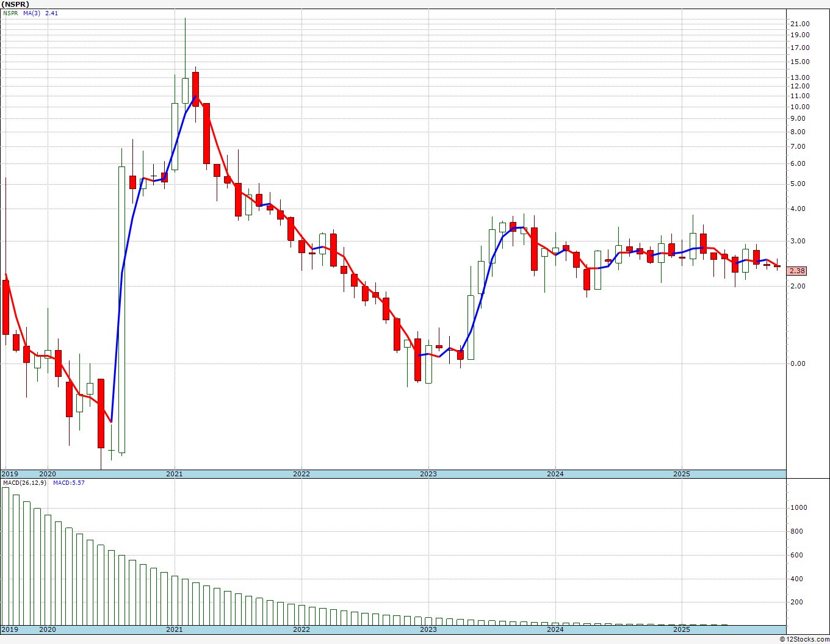Select the MACD:5.57 value label

[x=69, y=483]
